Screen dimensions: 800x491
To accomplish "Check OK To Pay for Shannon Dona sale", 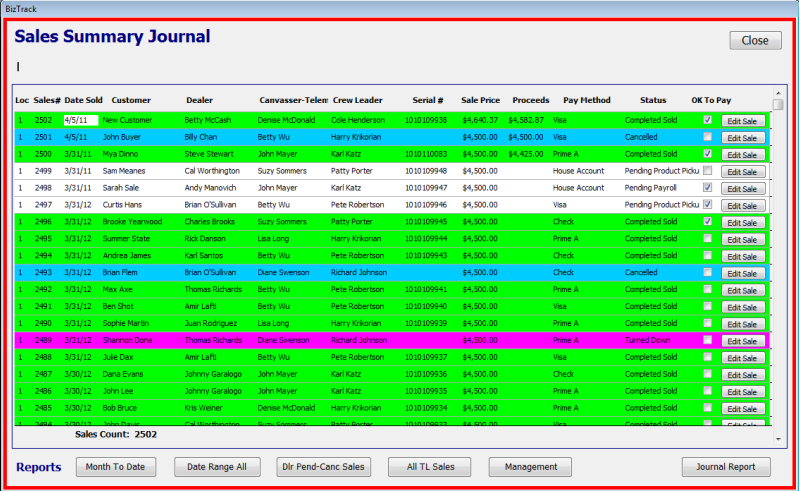I will tap(707, 340).
